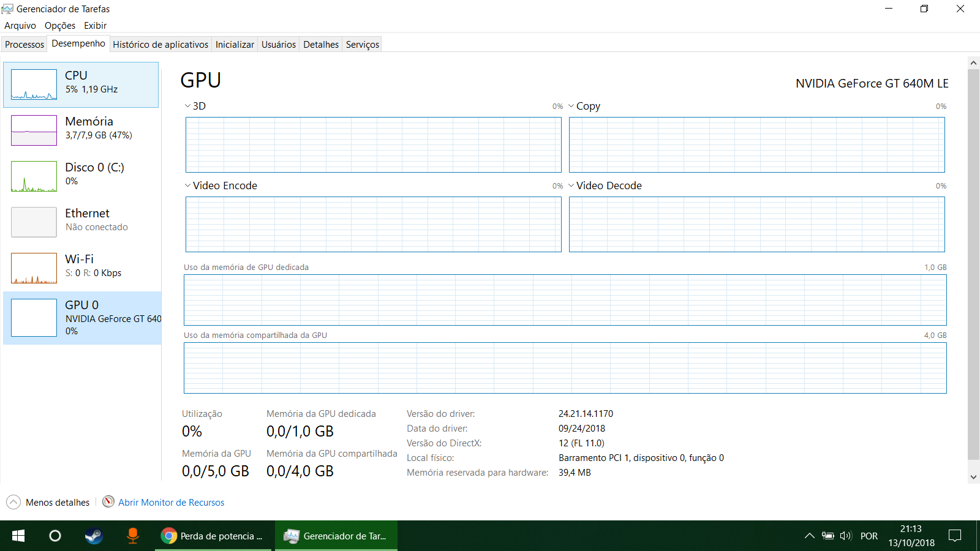Screen dimensions: 980x551
Task: Switch to the Desempenho tab
Action: coord(78,43)
